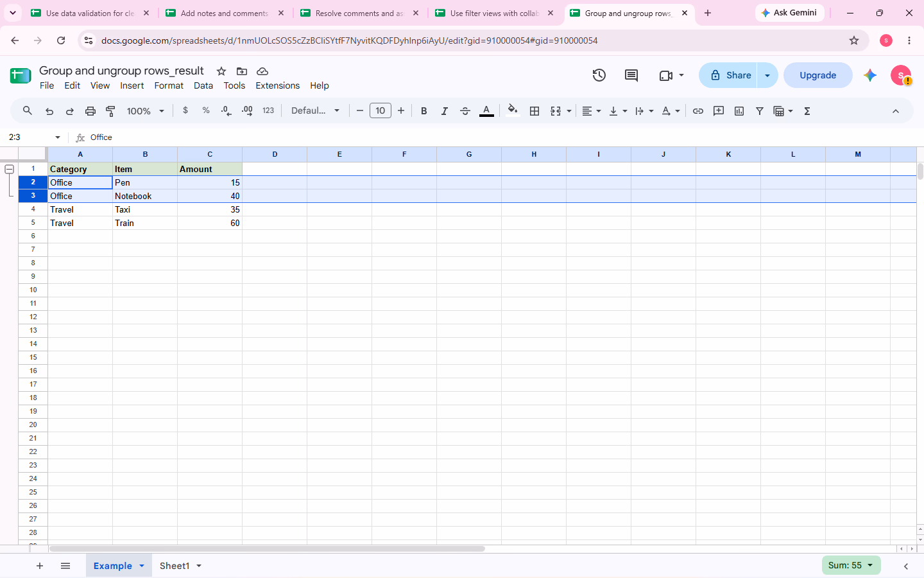Click the Ask Gemini button
924x578 pixels.
(789, 13)
